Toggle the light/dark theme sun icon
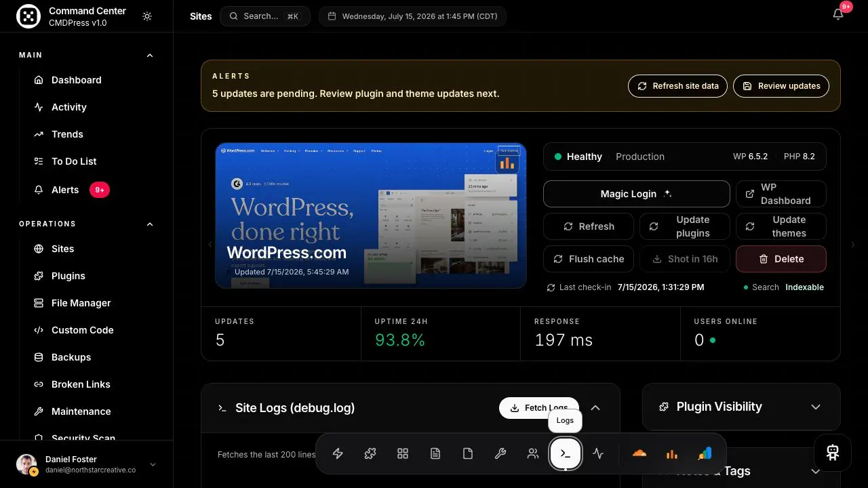 [x=147, y=16]
